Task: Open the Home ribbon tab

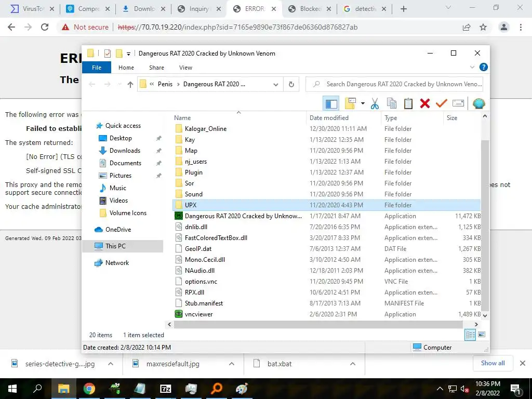Action: [126, 68]
